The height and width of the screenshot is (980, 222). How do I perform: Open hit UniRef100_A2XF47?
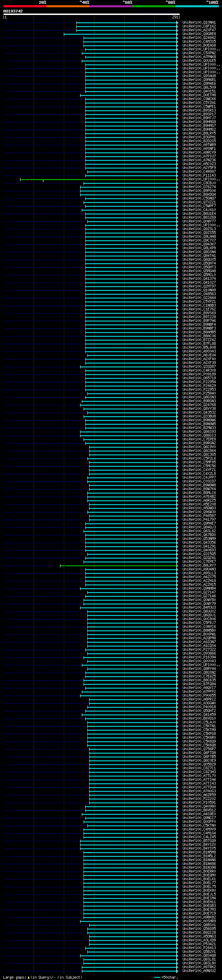pos(199,30)
